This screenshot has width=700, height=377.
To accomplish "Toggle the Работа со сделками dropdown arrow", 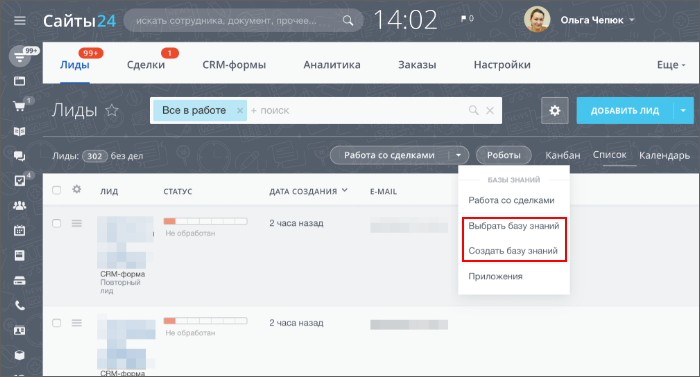I will tap(458, 155).
